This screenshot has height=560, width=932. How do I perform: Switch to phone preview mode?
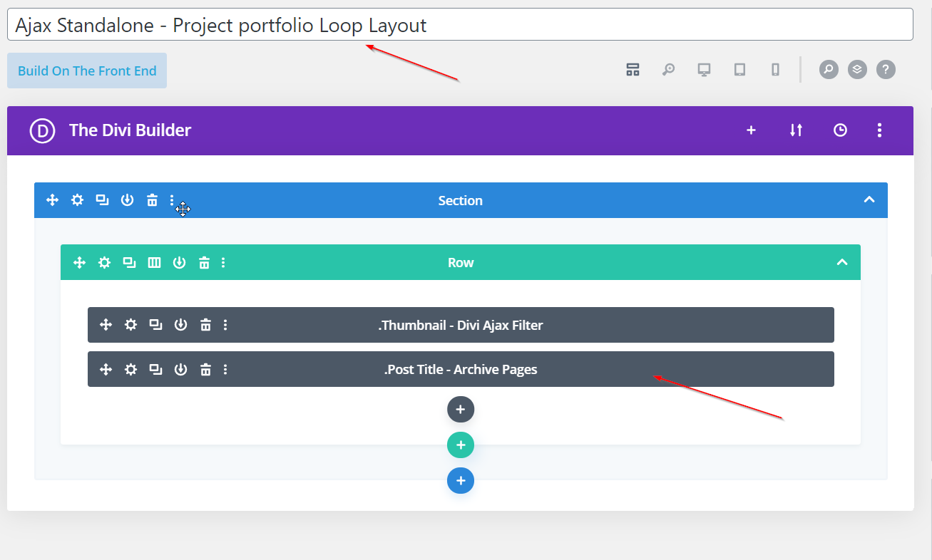tap(775, 69)
